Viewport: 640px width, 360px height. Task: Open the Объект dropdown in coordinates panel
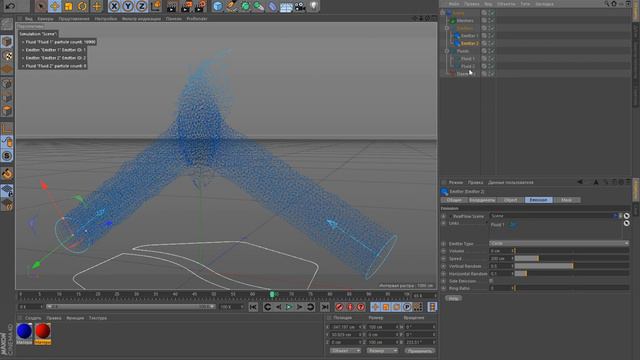(x=345, y=351)
